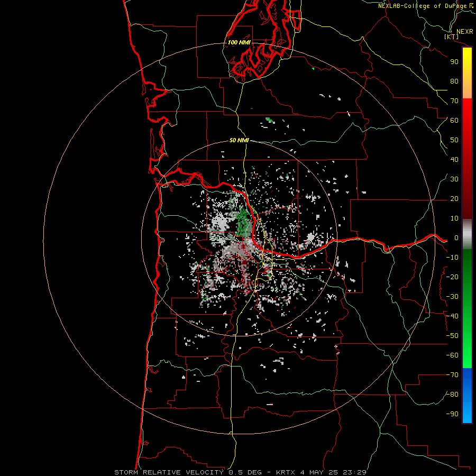Click the NEXLAB-College of DuPage credit text
Screen dimensions: 476x476
pos(426,6)
